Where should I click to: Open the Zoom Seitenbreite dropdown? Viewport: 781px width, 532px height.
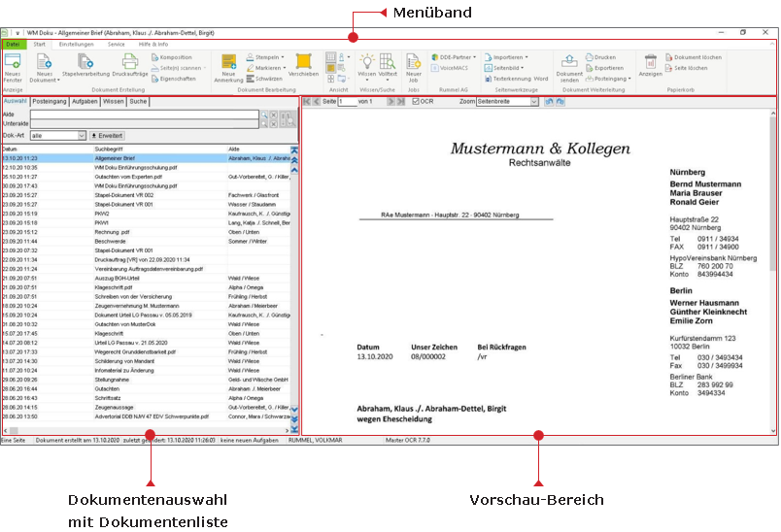pyautogui.click(x=534, y=102)
